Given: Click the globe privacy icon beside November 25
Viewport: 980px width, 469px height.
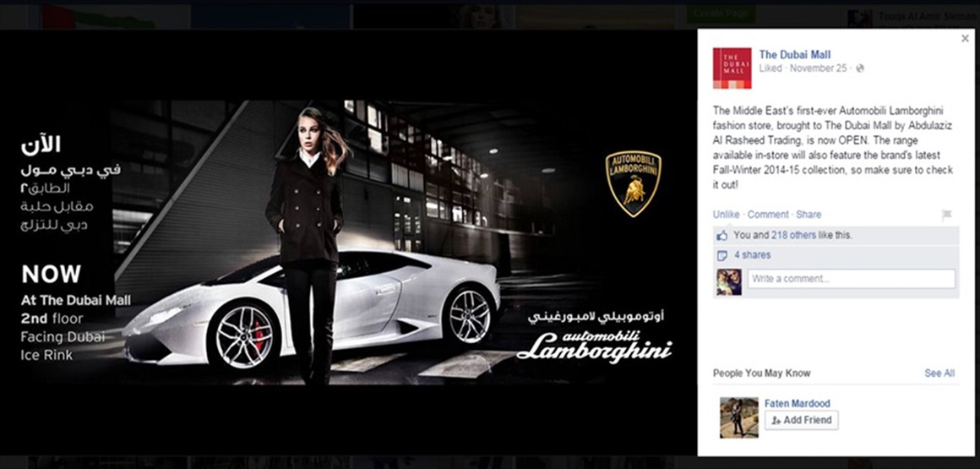Looking at the screenshot, I should 860,68.
